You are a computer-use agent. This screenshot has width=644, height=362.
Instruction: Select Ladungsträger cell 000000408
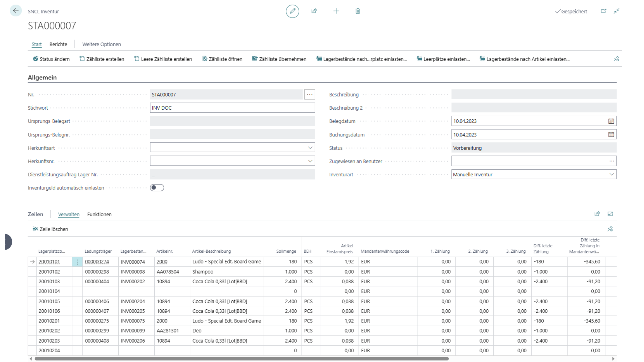100,341
